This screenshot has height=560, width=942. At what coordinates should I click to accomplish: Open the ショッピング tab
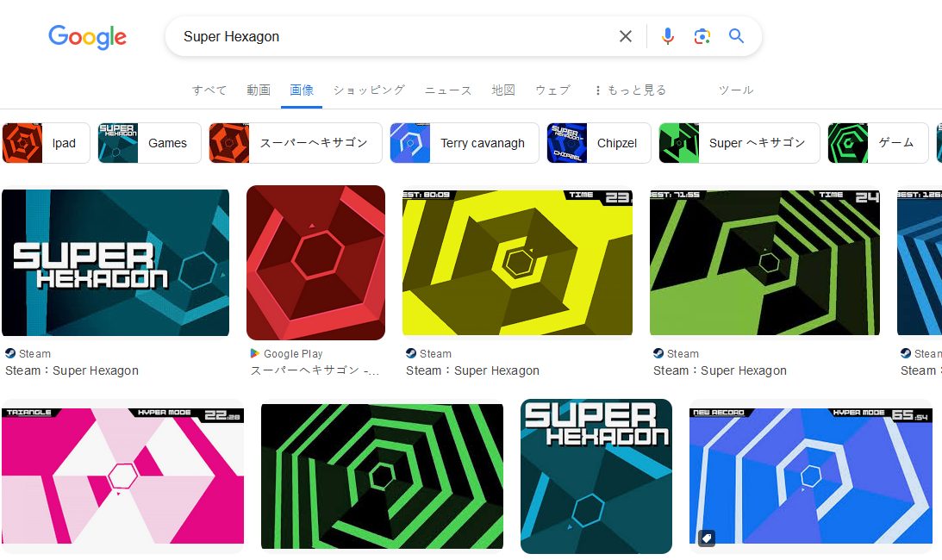369,90
